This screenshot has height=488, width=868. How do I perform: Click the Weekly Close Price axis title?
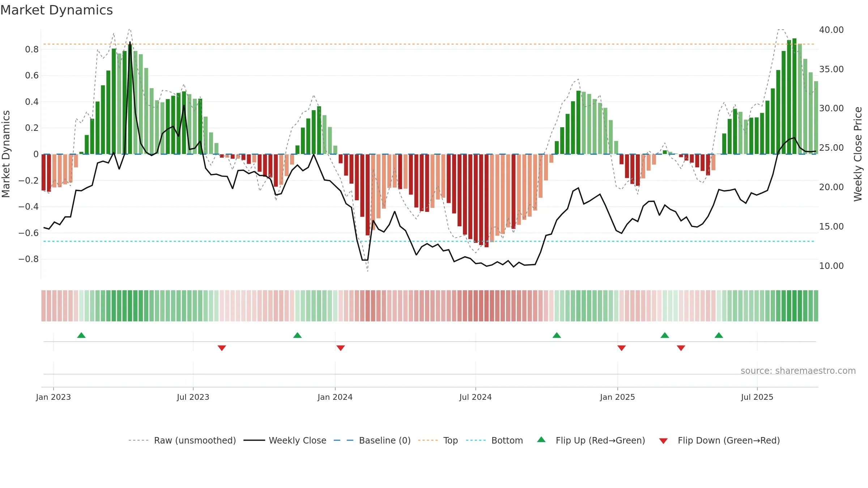(x=858, y=154)
